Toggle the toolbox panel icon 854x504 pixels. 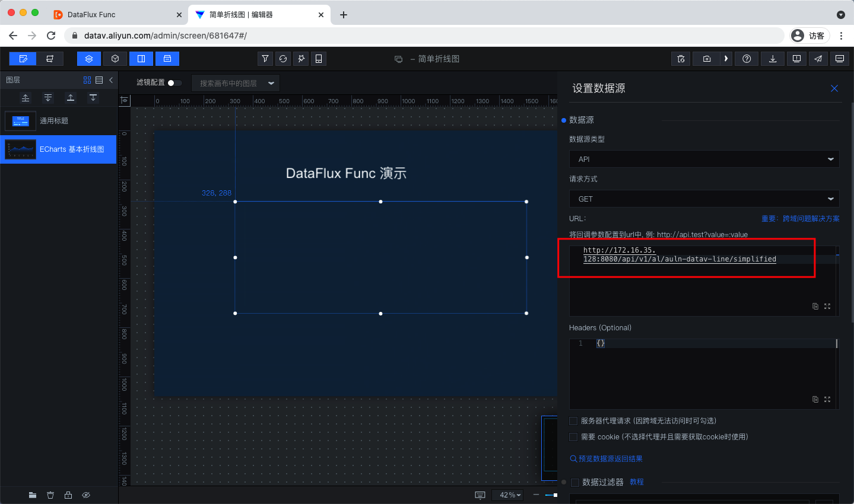[167, 59]
